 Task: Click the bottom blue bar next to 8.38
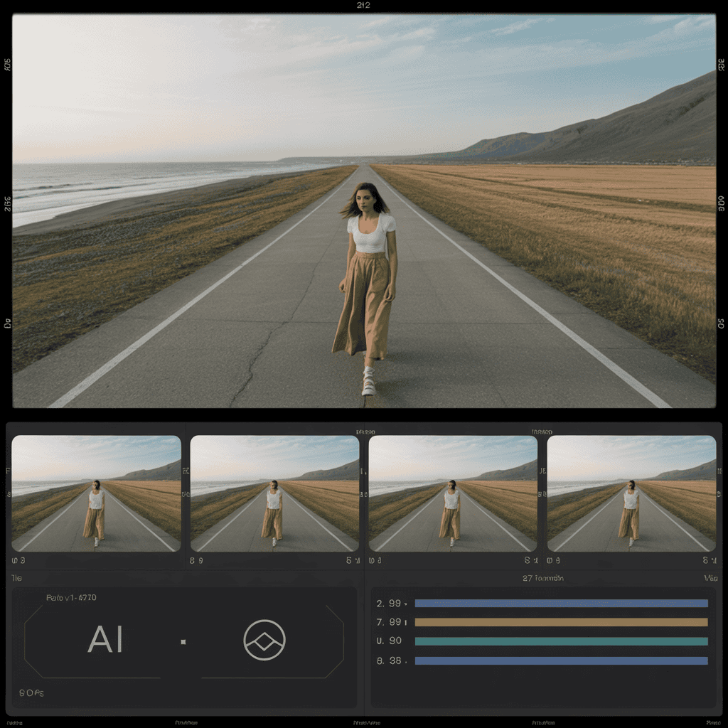(561, 661)
